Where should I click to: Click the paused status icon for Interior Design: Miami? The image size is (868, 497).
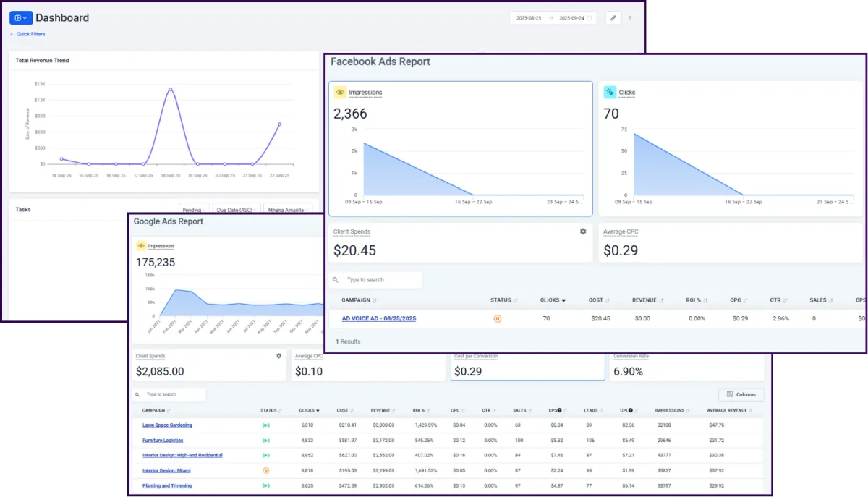point(265,470)
